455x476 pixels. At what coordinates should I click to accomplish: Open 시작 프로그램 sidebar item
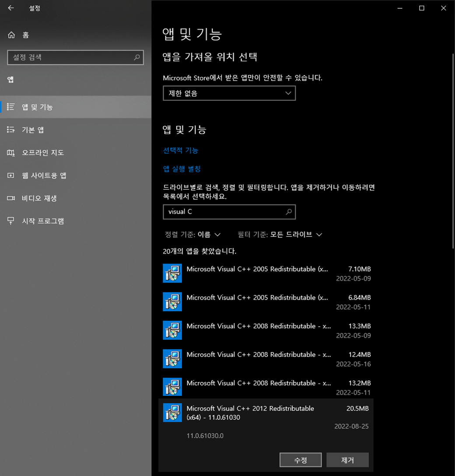[76, 221]
